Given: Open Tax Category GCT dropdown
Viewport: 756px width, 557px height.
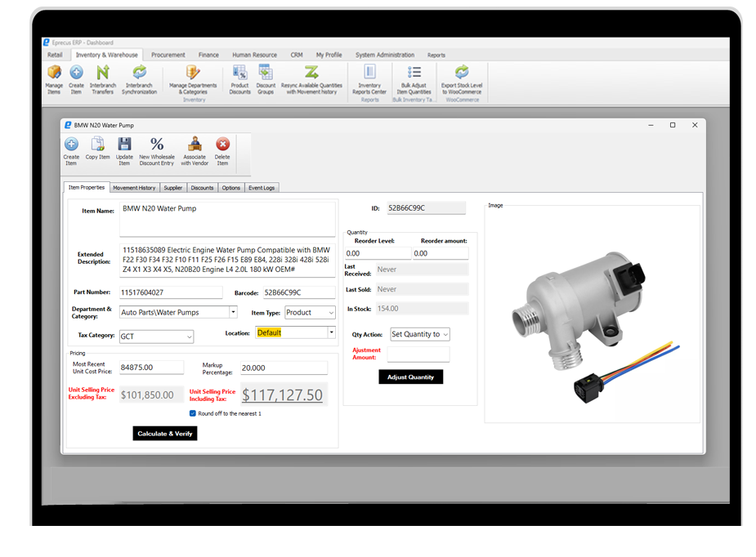Looking at the screenshot, I should click(189, 336).
